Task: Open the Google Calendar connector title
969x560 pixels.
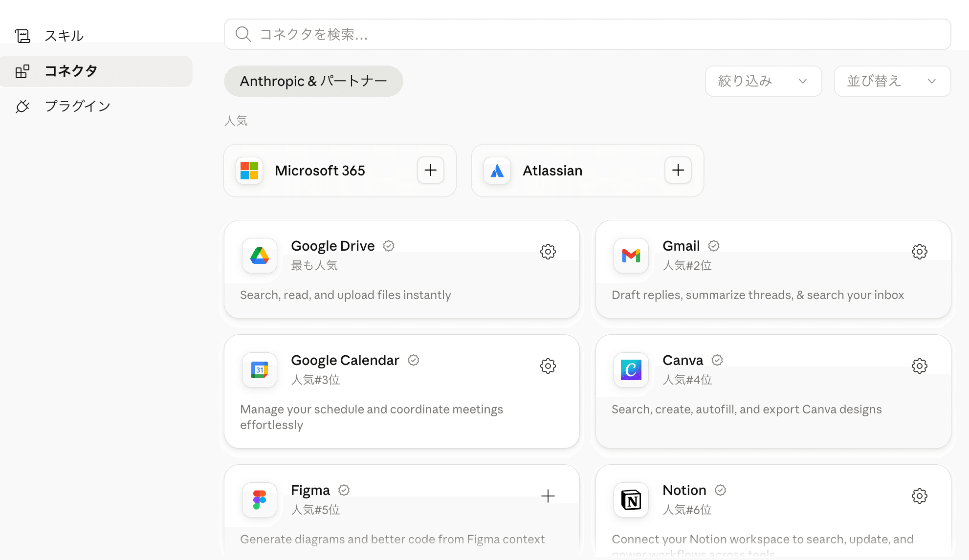Action: click(x=345, y=360)
